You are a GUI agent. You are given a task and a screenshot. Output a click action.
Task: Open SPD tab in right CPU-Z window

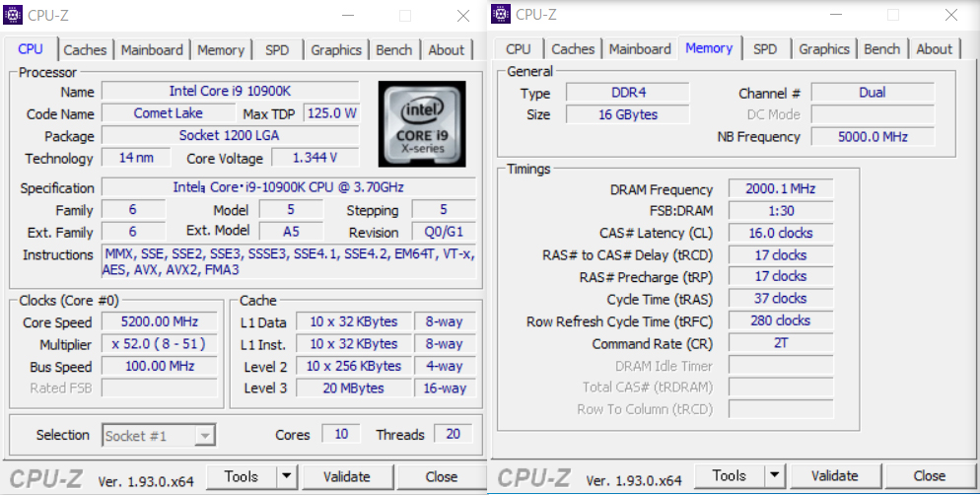point(765,48)
